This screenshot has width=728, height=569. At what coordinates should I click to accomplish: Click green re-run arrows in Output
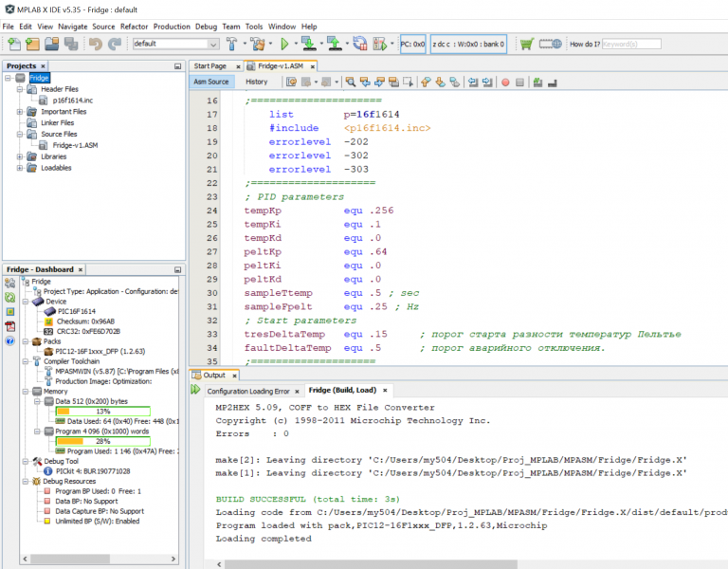tap(195, 390)
